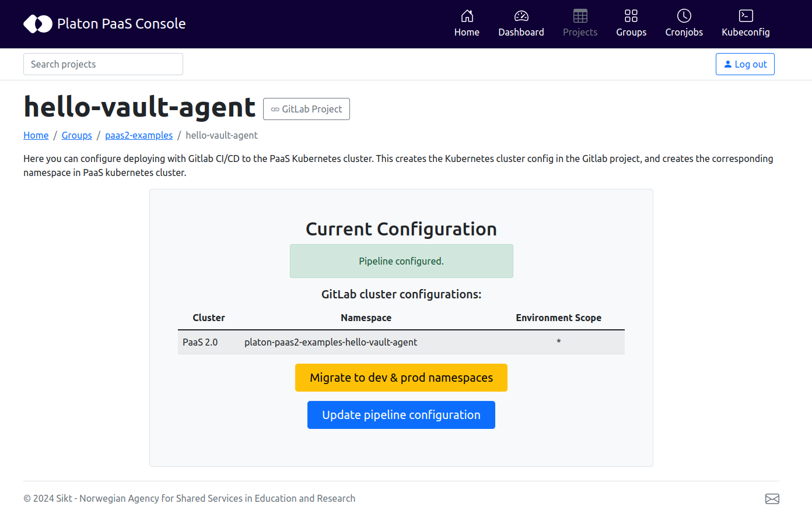Viewport: 812px width, 514px height.
Task: Click the hello-vault-agent page heading
Action: (140, 107)
